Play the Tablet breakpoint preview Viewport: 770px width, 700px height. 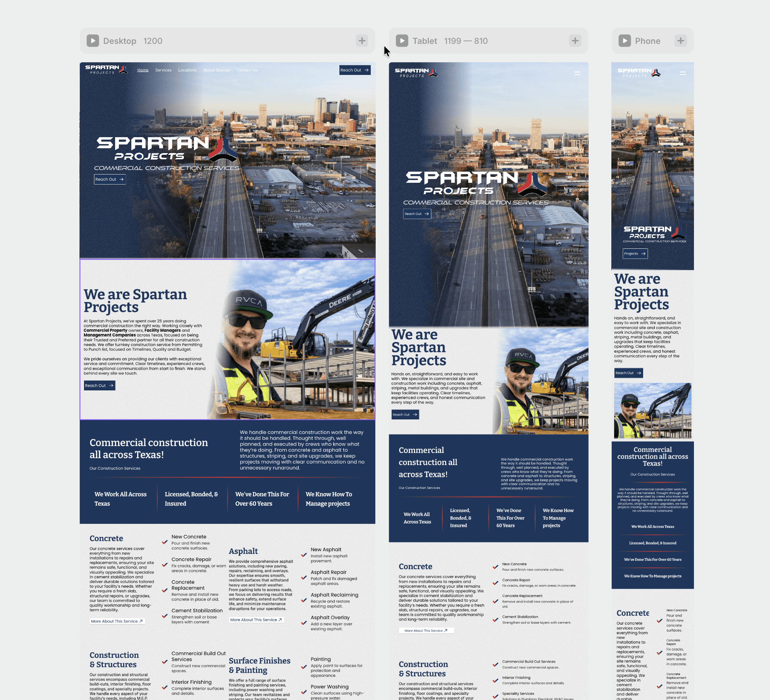coord(402,41)
